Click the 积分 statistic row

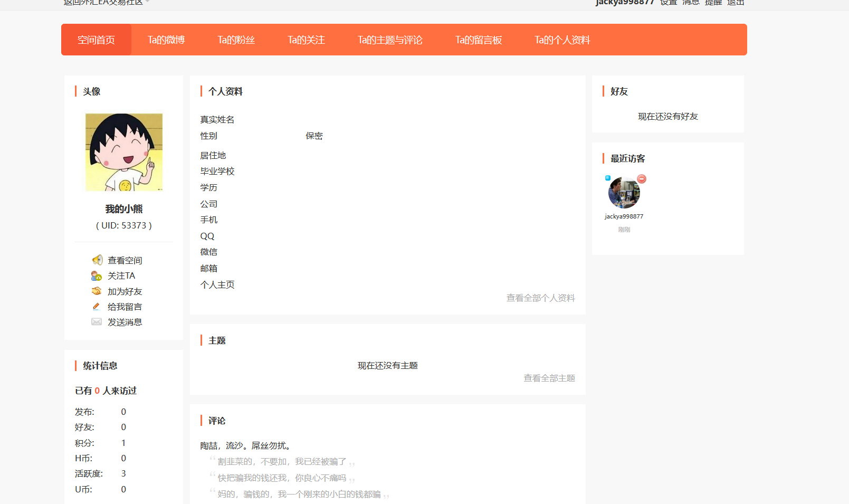(100, 443)
